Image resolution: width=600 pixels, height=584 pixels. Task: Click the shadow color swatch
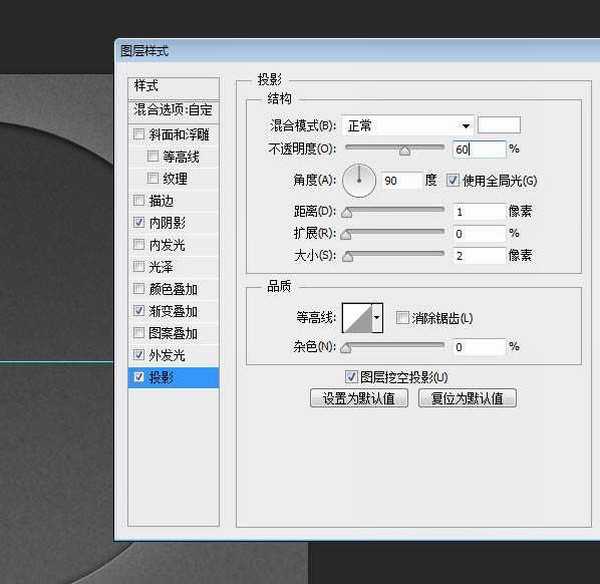(x=499, y=126)
